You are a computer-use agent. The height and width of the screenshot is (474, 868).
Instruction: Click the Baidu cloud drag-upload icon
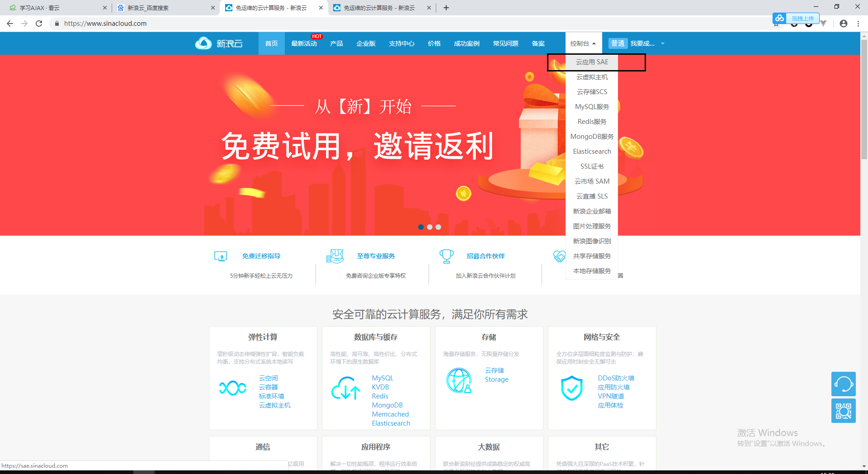point(779,18)
